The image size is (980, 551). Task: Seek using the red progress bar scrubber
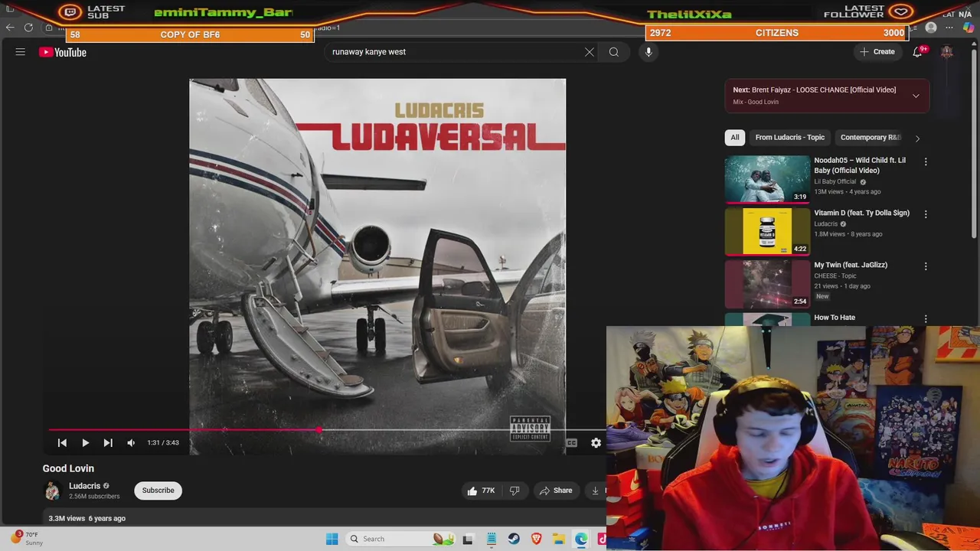(318, 430)
